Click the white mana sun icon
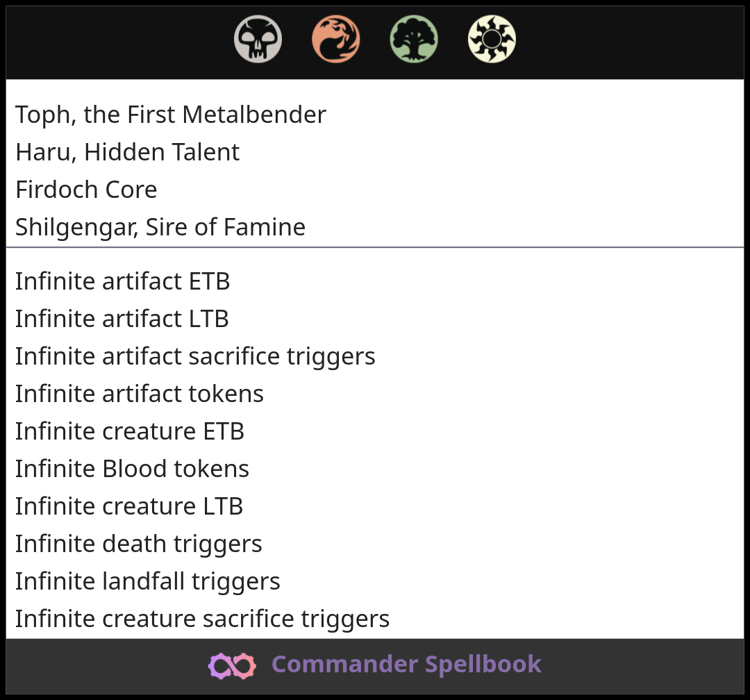750x700 pixels. click(492, 39)
